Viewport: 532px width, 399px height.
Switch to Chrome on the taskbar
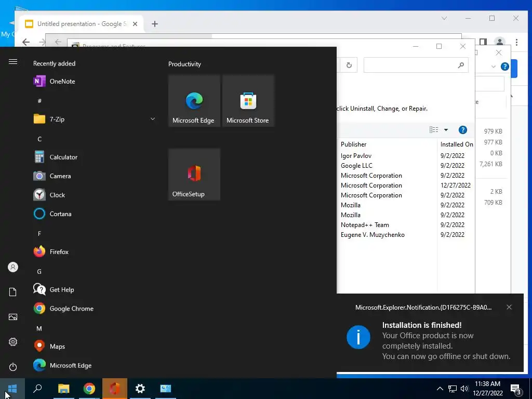pos(89,389)
